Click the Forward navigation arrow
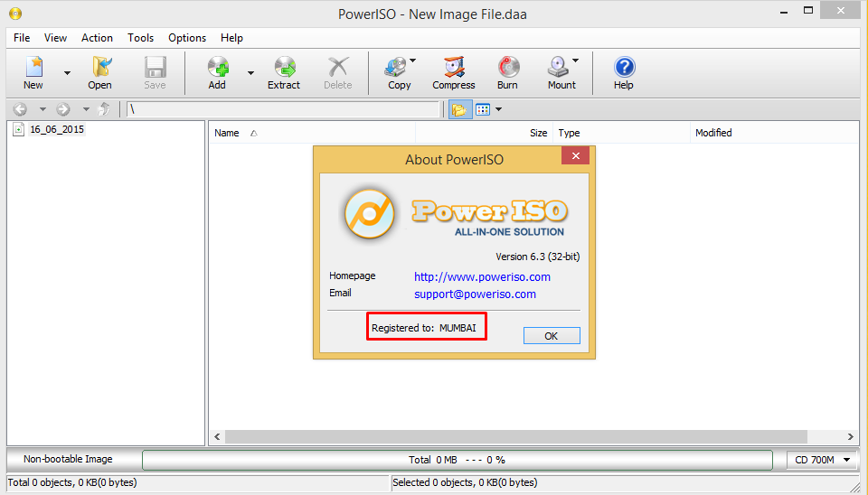 pos(63,109)
